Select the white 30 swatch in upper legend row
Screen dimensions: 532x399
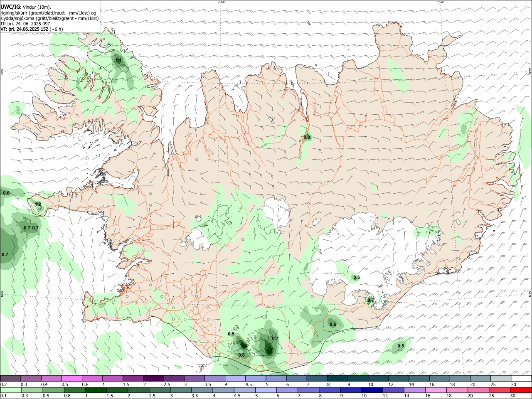(521, 378)
